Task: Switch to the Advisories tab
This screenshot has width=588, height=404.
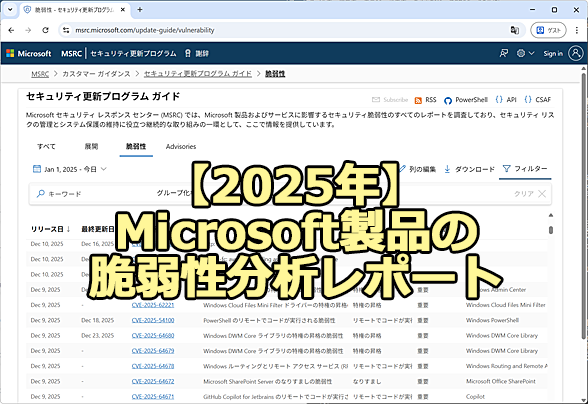Action: click(x=181, y=147)
